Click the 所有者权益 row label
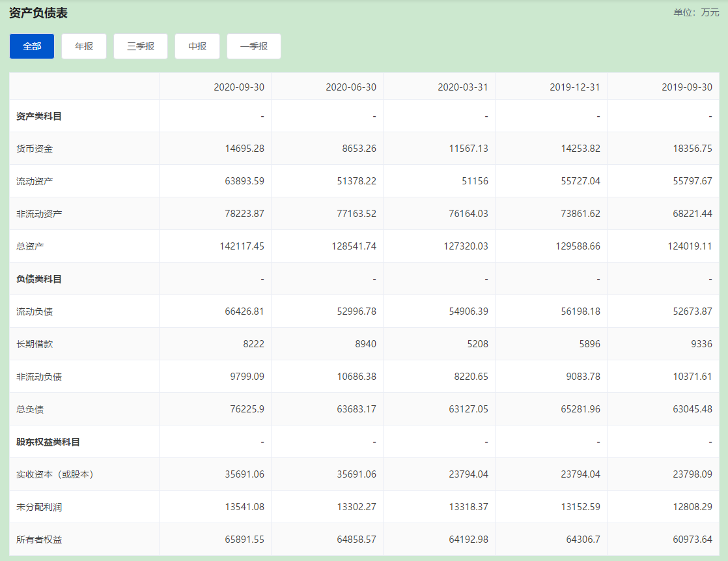The height and width of the screenshot is (561, 728). tap(39, 539)
